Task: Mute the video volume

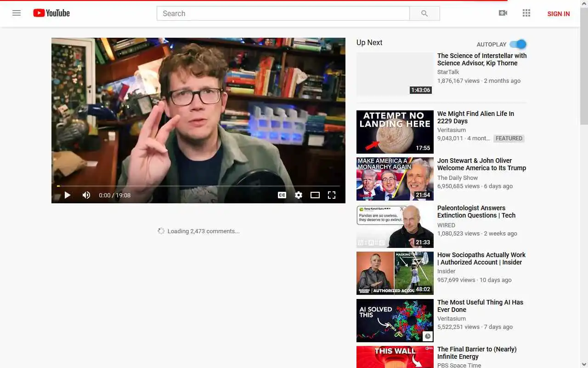Action: click(x=86, y=195)
